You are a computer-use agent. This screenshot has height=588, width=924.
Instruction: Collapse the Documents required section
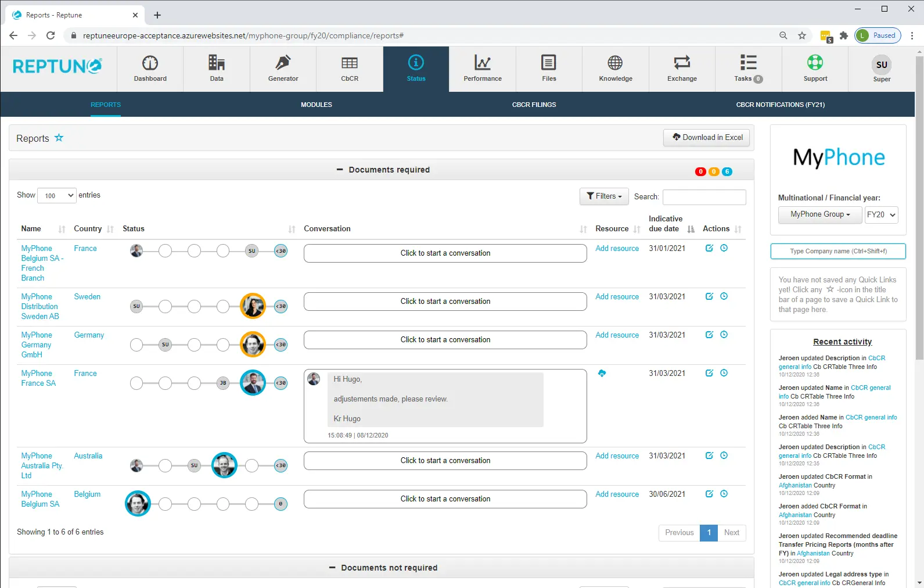(340, 170)
